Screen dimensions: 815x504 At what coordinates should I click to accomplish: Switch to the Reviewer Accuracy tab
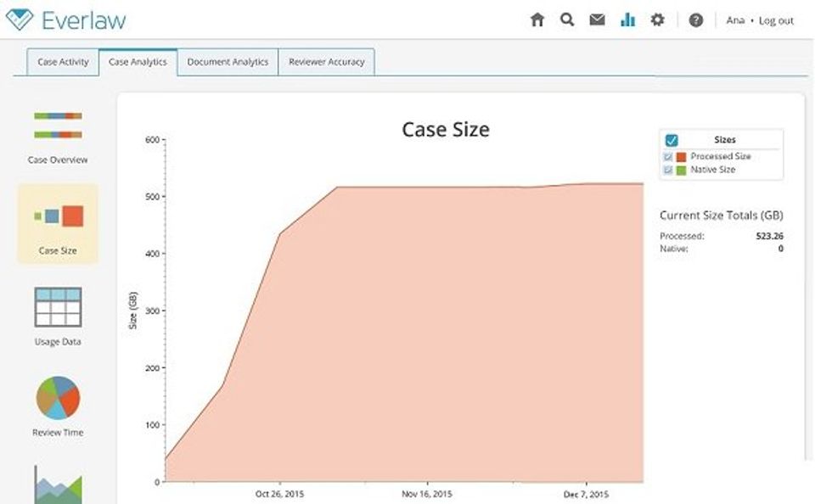click(326, 62)
